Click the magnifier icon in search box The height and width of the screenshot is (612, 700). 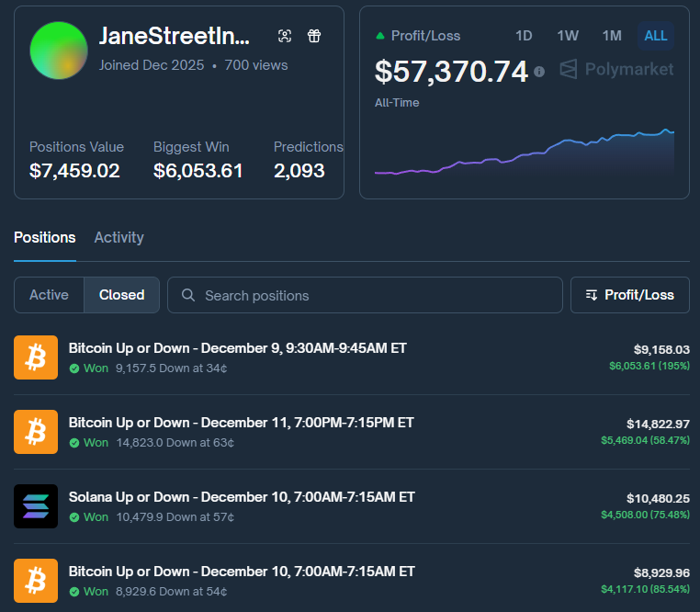coord(188,295)
